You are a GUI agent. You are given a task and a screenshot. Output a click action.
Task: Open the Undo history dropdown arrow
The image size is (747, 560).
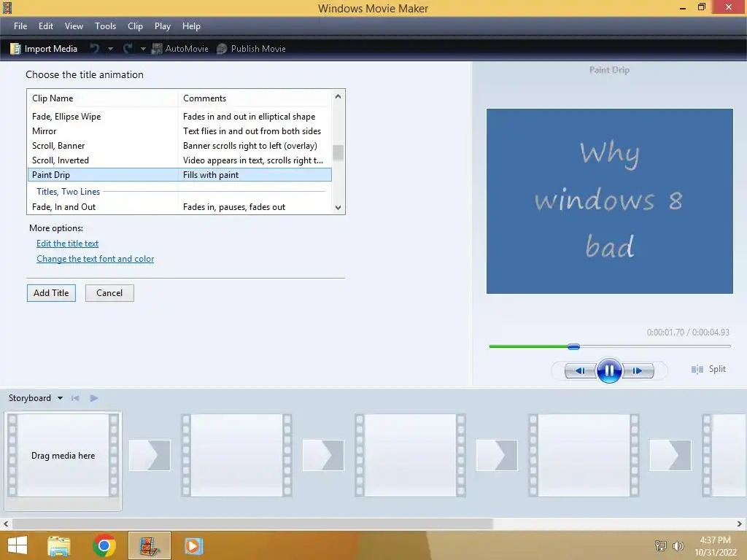[110, 49]
